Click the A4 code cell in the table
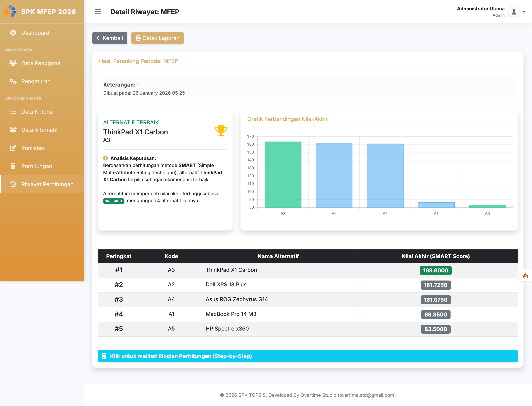 tap(171, 300)
